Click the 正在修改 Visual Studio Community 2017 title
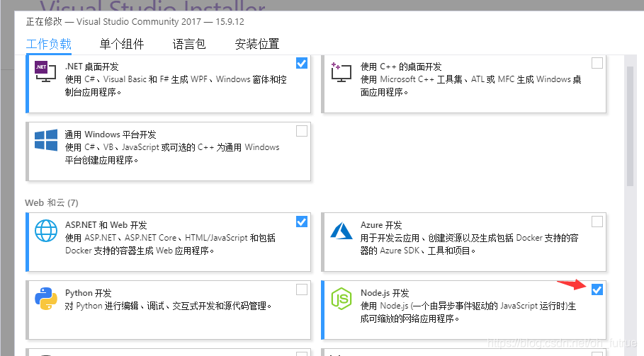 click(x=135, y=22)
